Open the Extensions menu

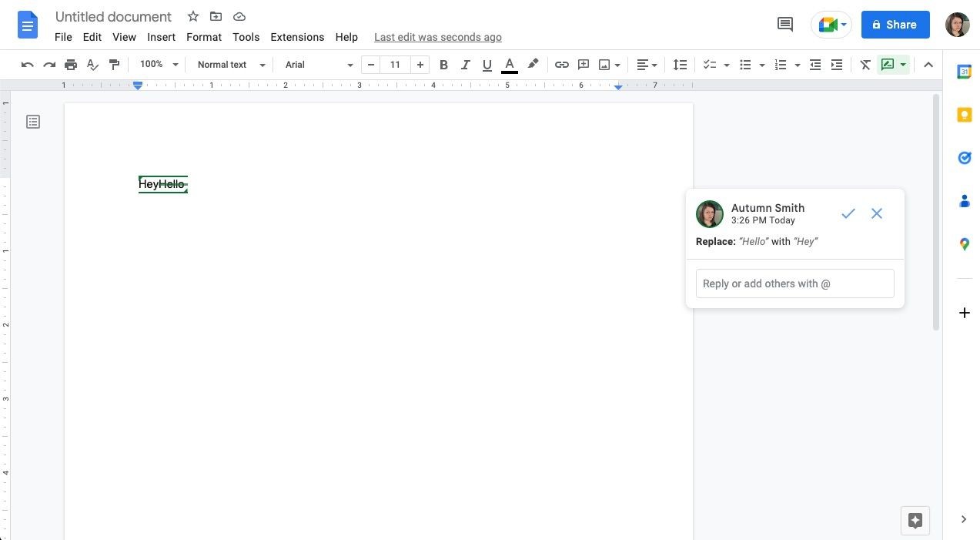(297, 37)
